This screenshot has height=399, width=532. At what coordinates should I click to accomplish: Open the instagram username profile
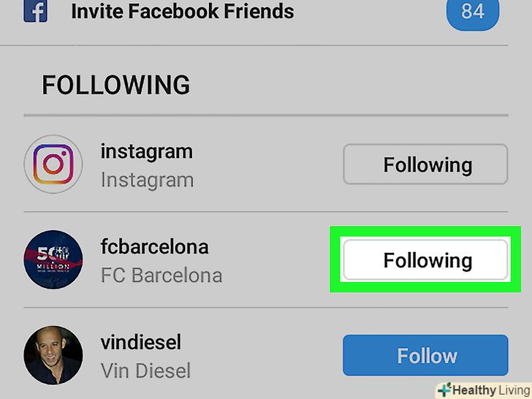coord(146,152)
